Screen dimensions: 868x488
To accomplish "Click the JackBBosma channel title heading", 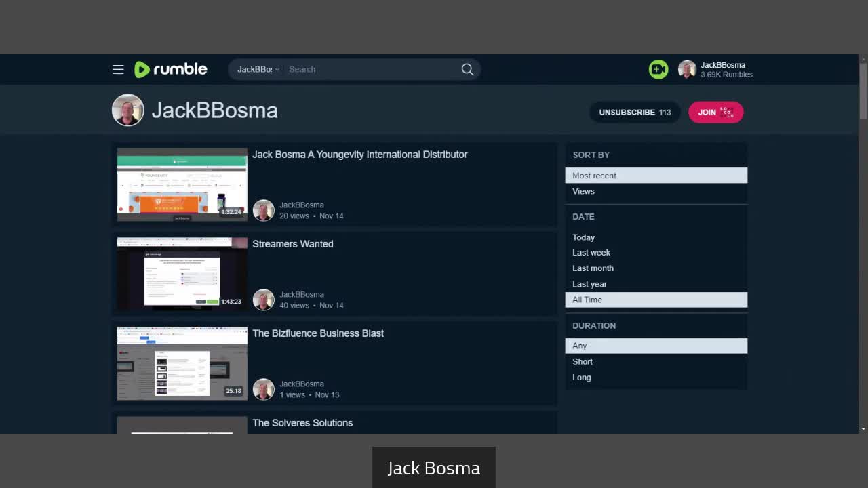I will [214, 110].
